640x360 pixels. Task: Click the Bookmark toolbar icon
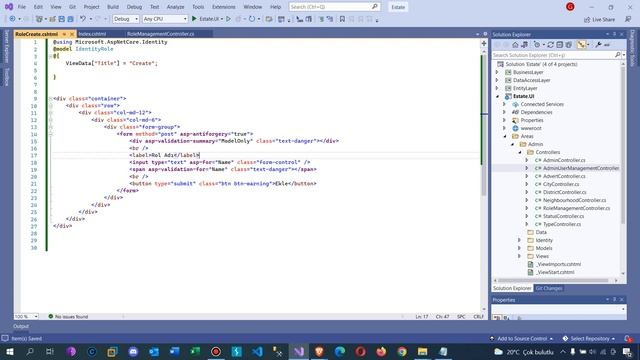(x=342, y=19)
